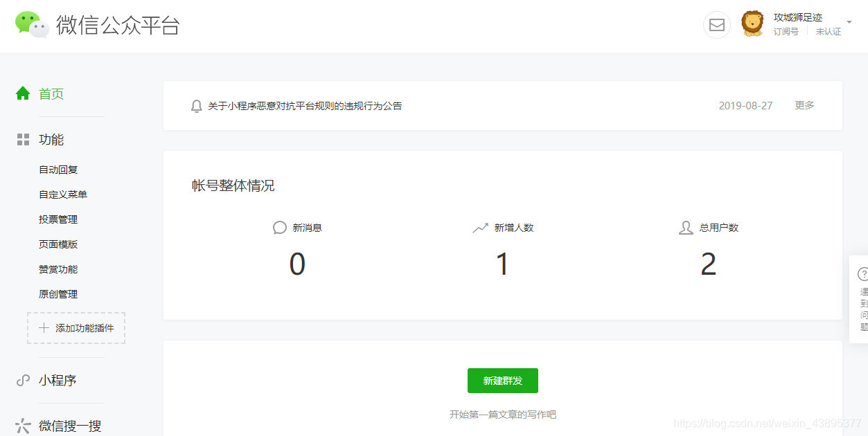The image size is (868, 436).
Task: Click the account name 攻城狮足迹
Action: pyautogui.click(x=798, y=17)
